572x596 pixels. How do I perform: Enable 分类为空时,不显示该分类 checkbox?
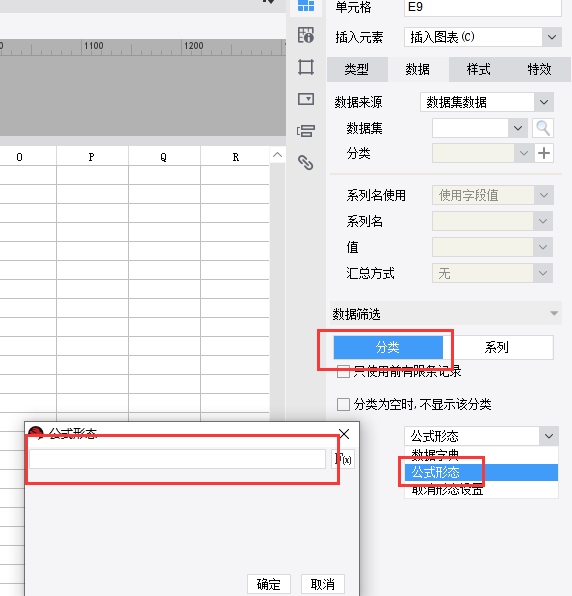click(x=343, y=404)
